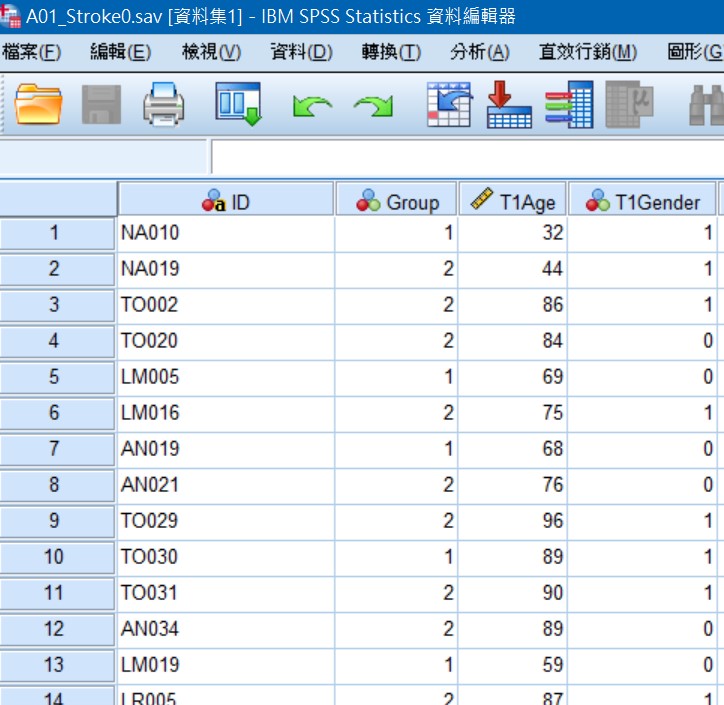Open the 分析(A) menu
The height and width of the screenshot is (705, 724).
pyautogui.click(x=479, y=52)
